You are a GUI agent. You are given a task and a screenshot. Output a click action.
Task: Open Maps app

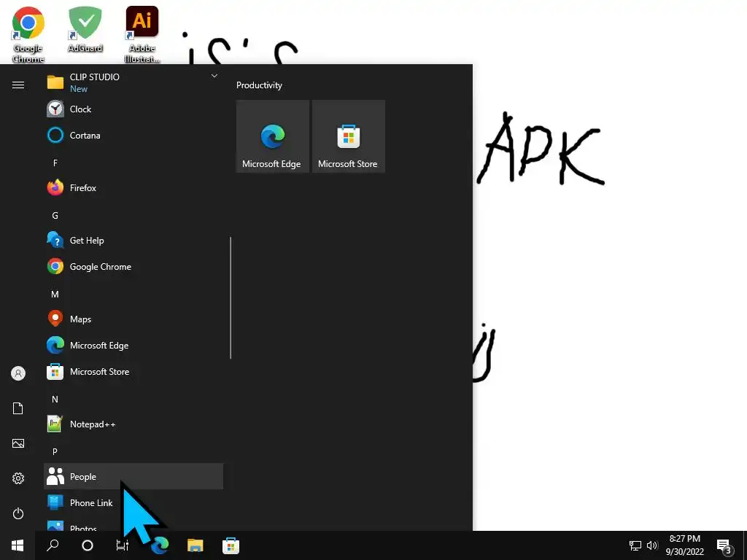tap(133, 319)
